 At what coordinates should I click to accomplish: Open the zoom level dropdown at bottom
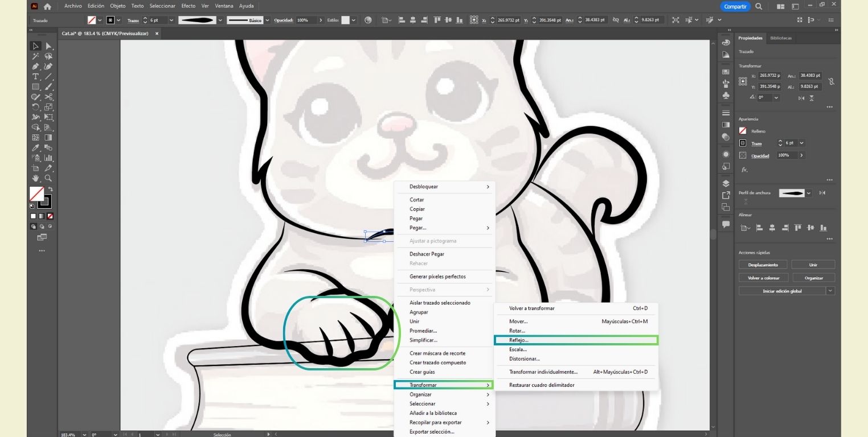tap(85, 434)
